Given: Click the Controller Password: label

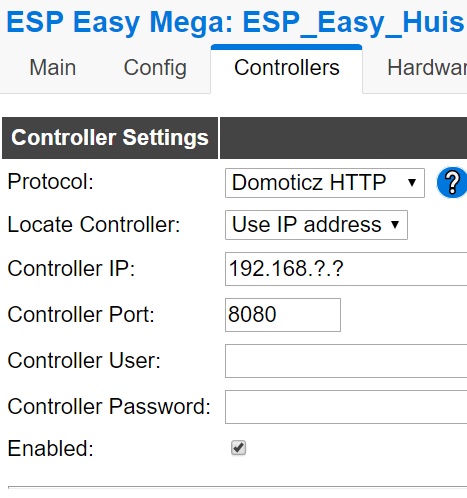Looking at the screenshot, I should tap(109, 407).
